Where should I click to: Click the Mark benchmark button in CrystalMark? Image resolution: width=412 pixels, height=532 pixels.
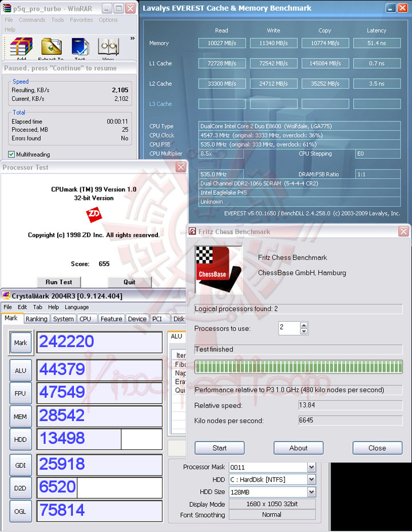coord(21,342)
